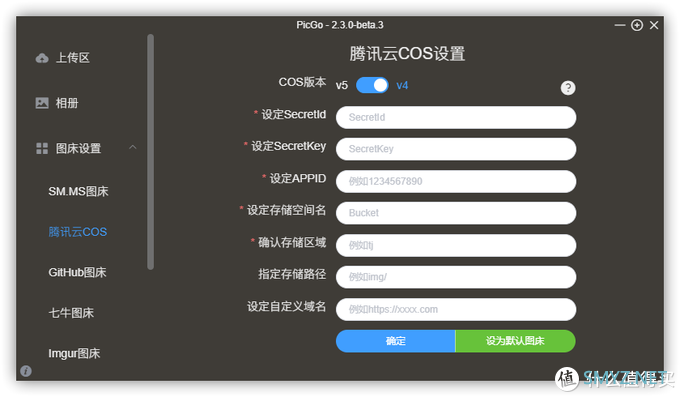This screenshot has height=397, width=680.
Task: Click the 确定 confirm button
Action: point(396,341)
